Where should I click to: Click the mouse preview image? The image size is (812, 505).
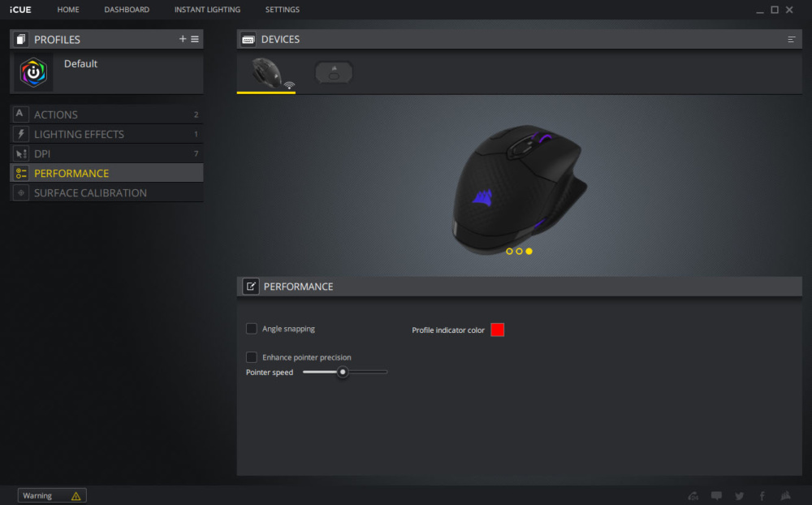coord(520,189)
